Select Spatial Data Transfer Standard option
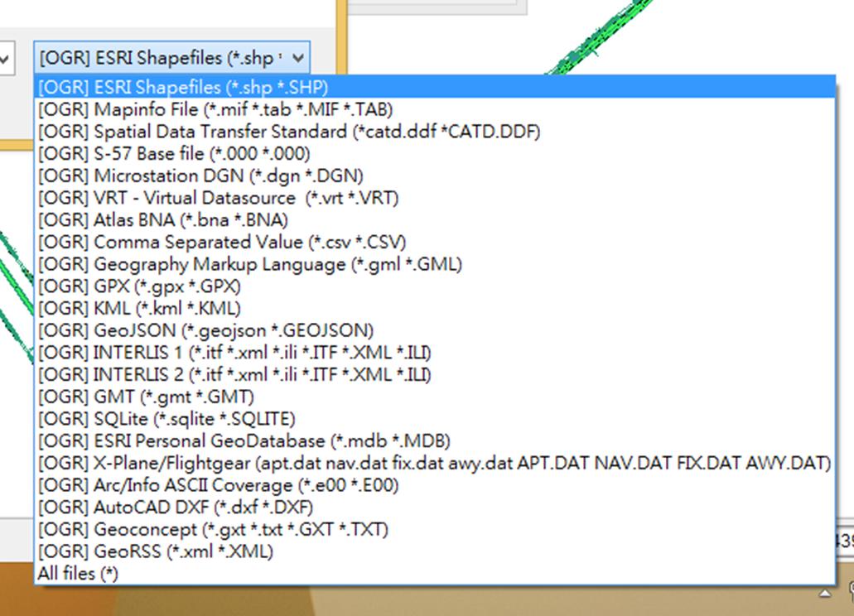854x616 pixels. 435,132
